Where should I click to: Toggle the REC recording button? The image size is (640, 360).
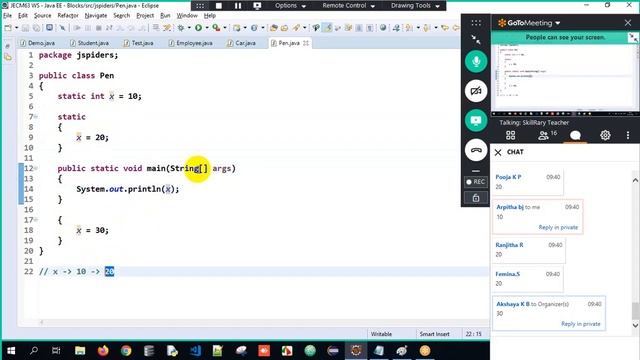476,182
